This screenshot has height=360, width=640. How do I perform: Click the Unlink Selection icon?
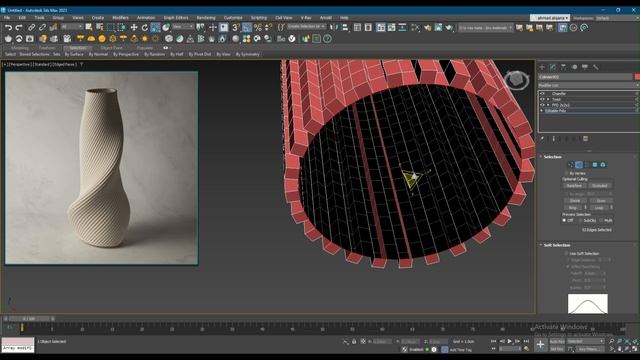click(x=42, y=28)
